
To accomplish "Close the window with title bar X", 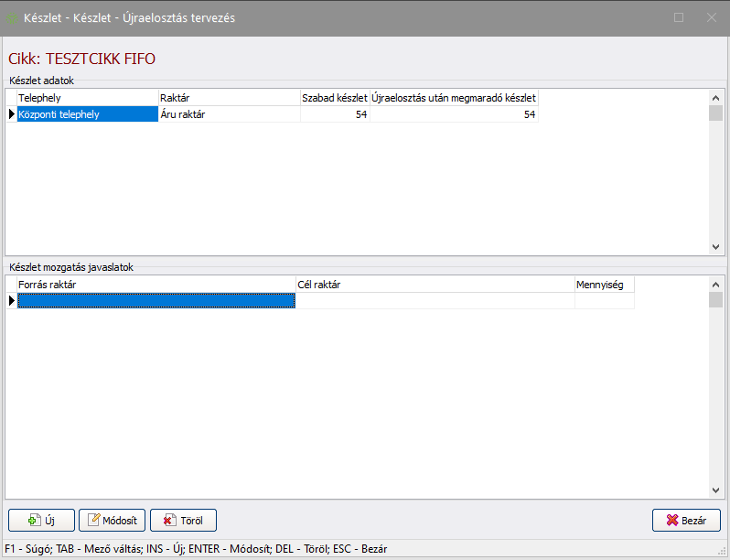I will coord(712,17).
